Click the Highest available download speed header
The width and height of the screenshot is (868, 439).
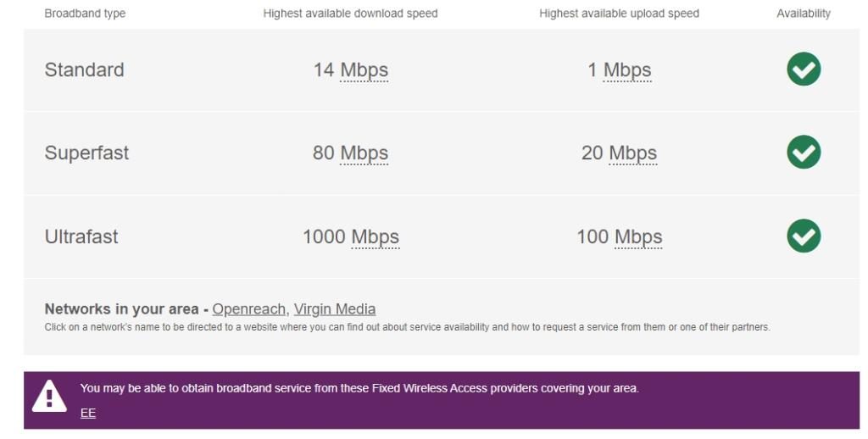click(350, 14)
